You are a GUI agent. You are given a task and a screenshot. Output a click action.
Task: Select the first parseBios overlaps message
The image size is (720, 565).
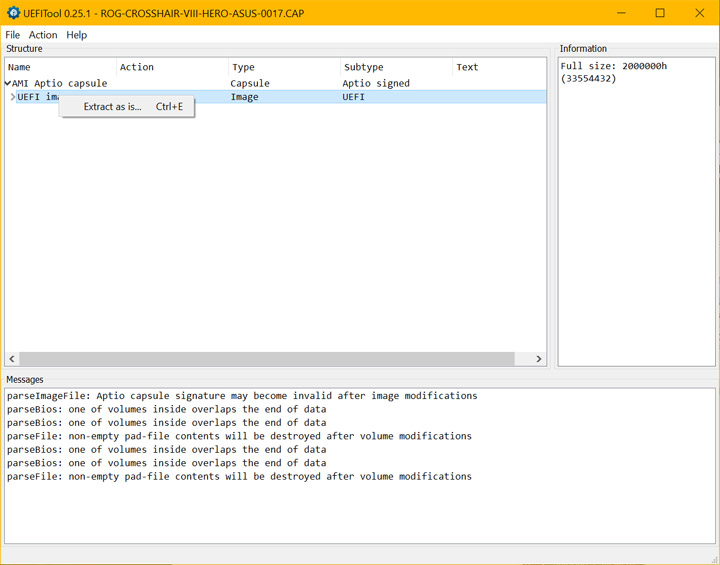[167, 409]
